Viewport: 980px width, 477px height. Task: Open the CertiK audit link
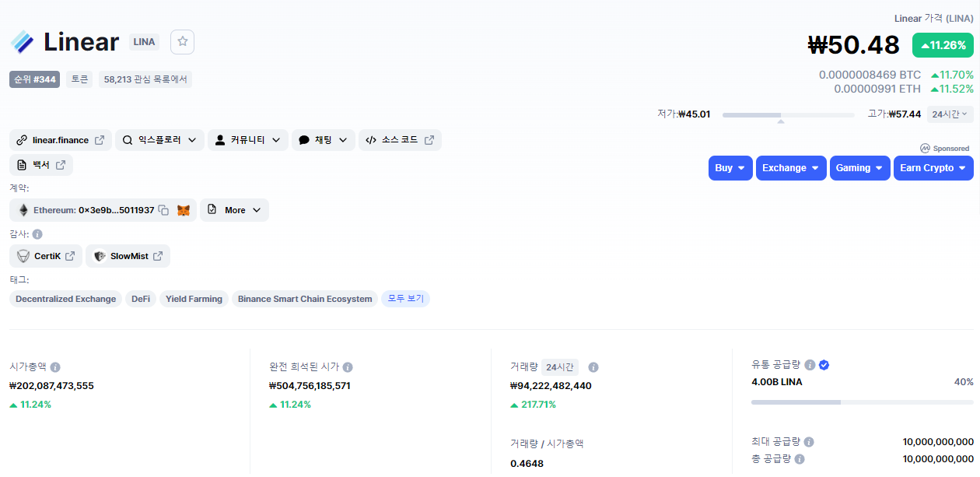pyautogui.click(x=46, y=256)
